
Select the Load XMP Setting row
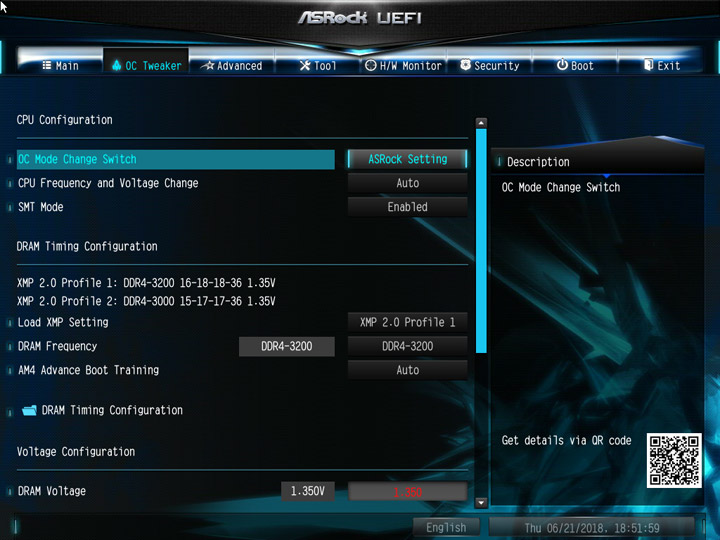tap(175, 322)
